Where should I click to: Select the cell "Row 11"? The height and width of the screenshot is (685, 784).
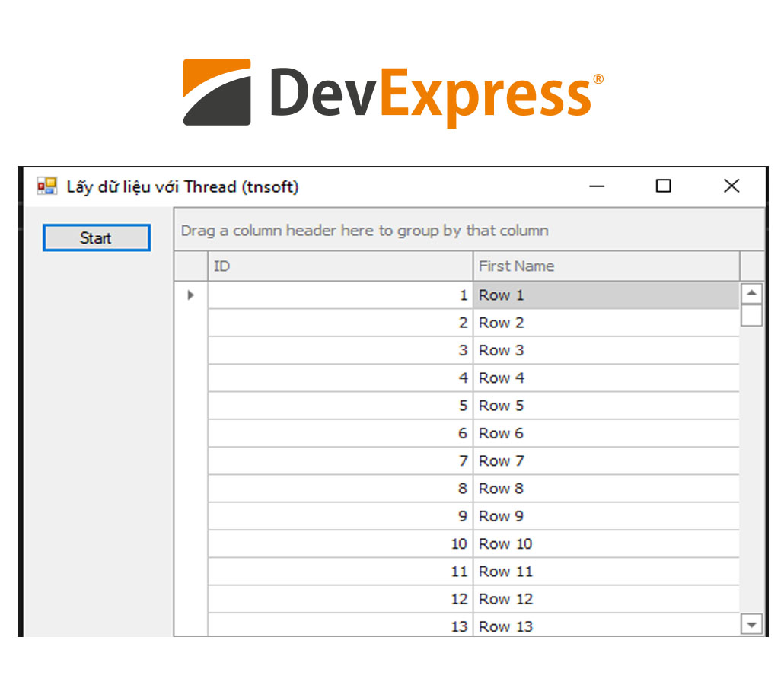[x=606, y=571]
